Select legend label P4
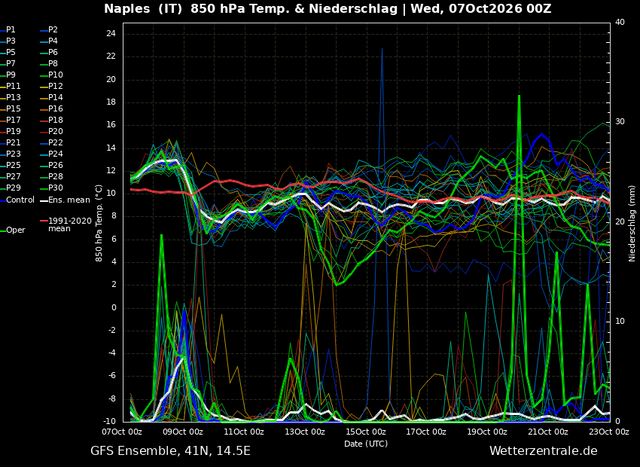Screen dimensions: 640x467 53,41
